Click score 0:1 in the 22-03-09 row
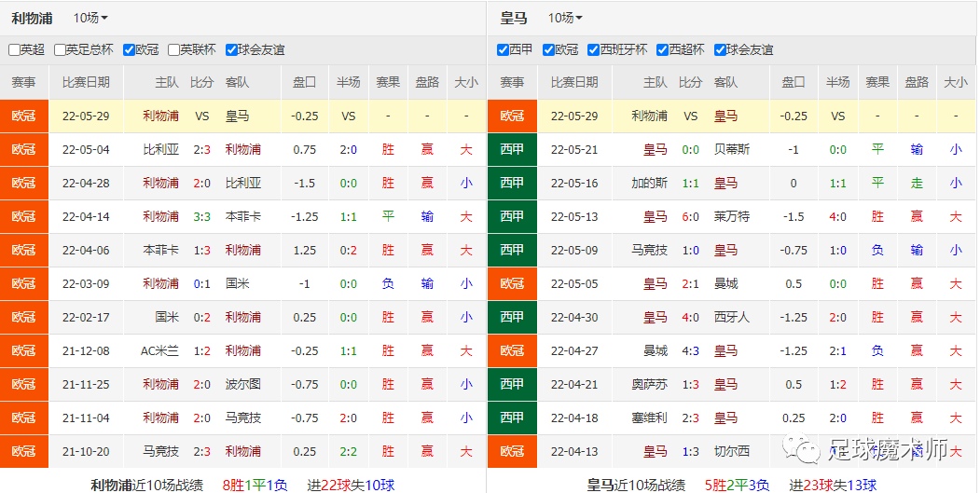This screenshot has height=493, width=980. 202,283
